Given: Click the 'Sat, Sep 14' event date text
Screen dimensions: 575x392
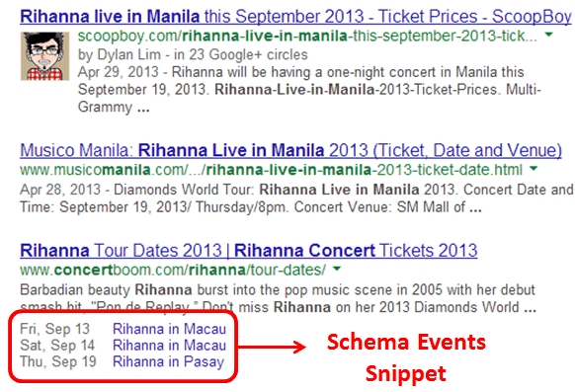Looking at the screenshot, I should click(57, 346).
